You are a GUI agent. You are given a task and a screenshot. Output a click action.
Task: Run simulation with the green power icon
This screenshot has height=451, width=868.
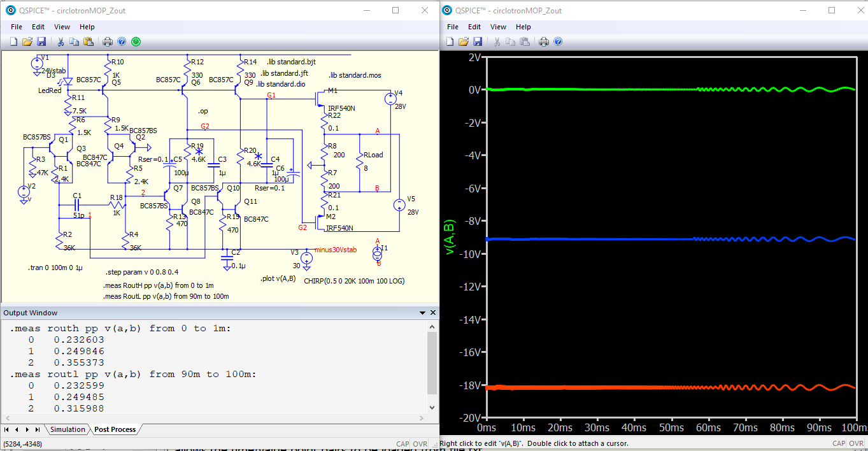[x=136, y=41]
